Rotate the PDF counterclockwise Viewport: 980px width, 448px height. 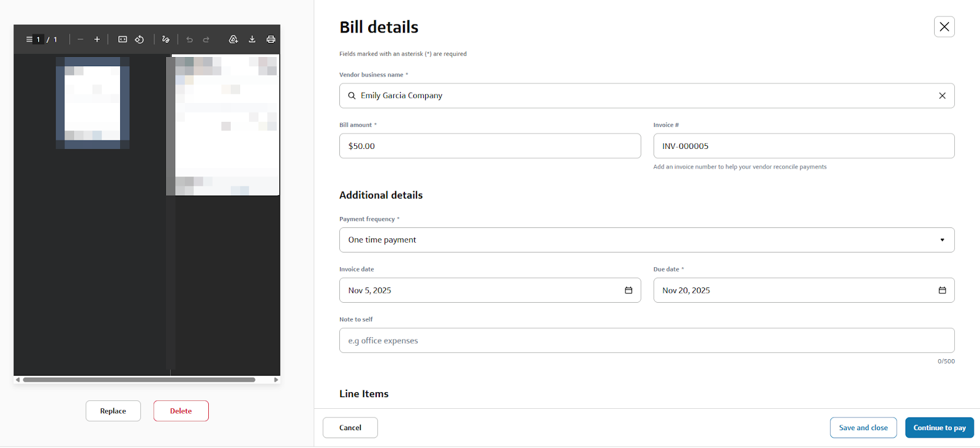140,39
